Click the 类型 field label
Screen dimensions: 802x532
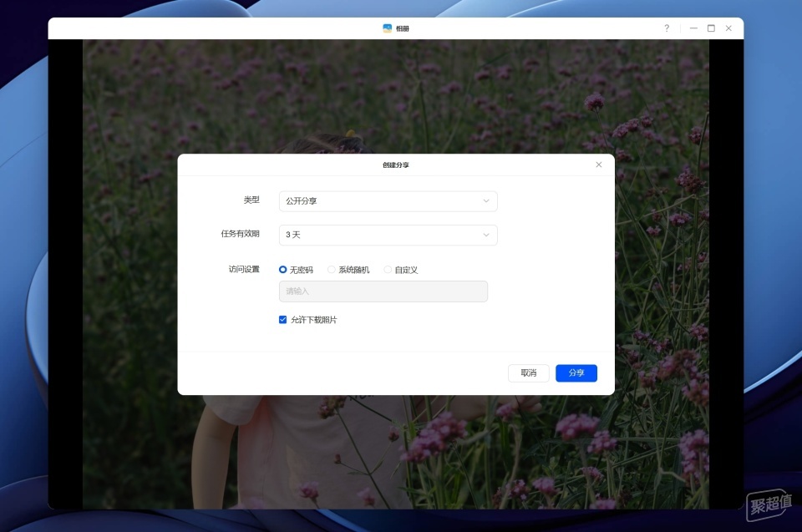pos(251,200)
